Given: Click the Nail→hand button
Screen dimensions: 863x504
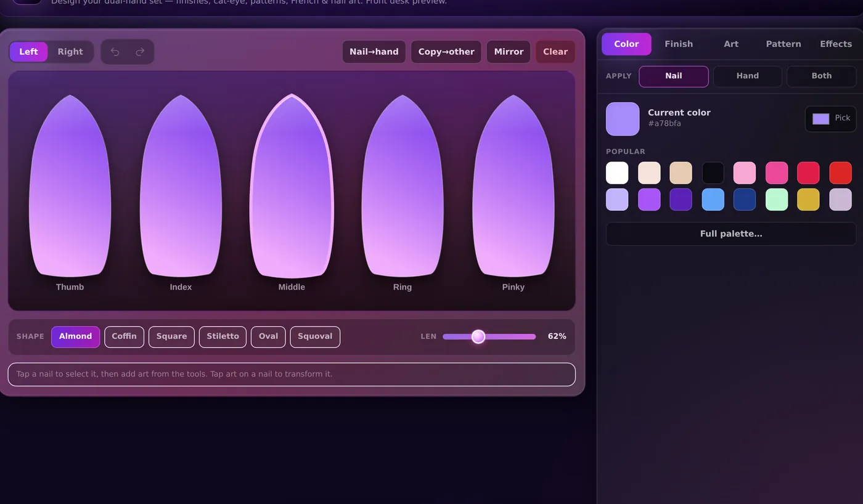Looking at the screenshot, I should [374, 52].
